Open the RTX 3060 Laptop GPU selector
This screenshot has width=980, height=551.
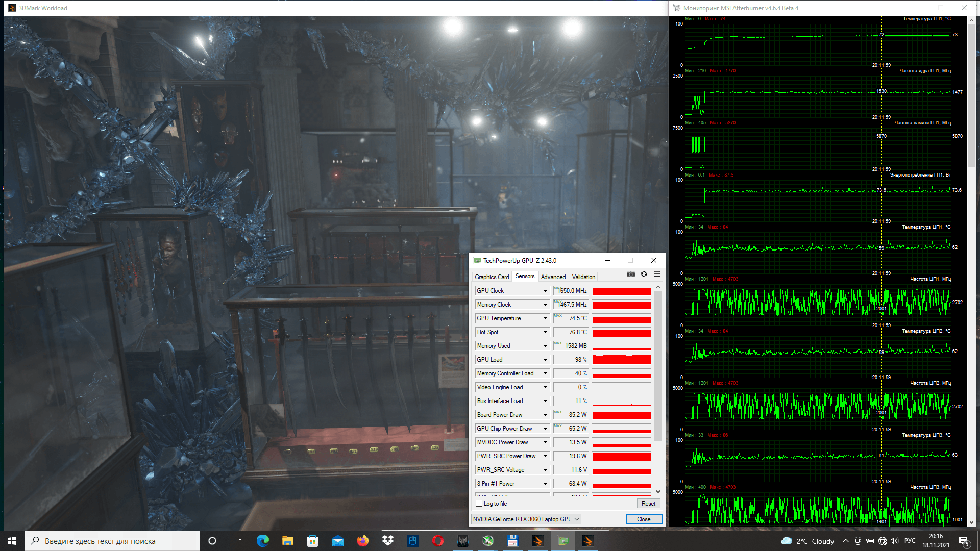526,519
